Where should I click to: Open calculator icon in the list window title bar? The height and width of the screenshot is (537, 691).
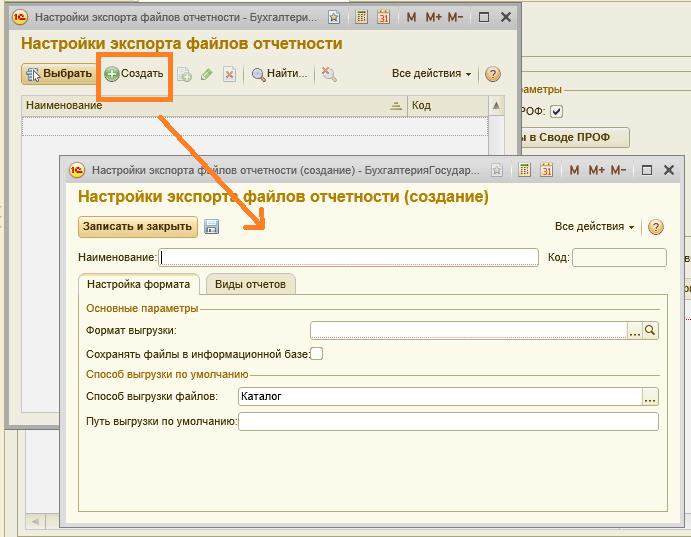[x=361, y=17]
